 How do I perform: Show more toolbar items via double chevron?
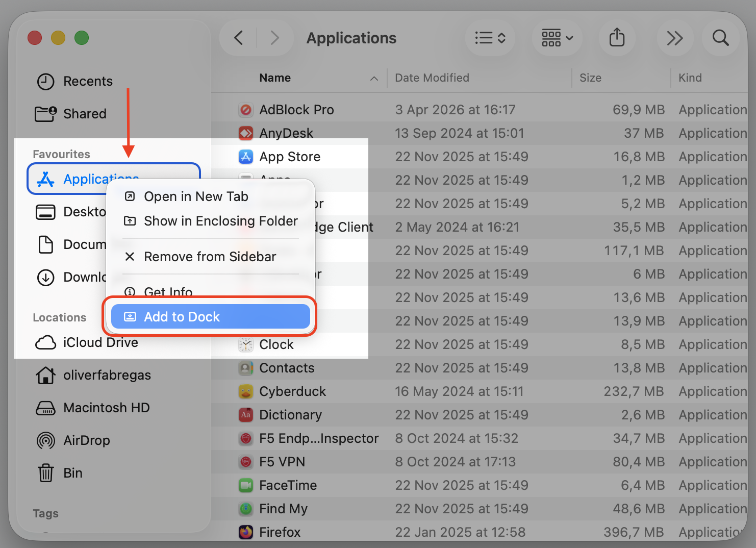click(x=674, y=38)
